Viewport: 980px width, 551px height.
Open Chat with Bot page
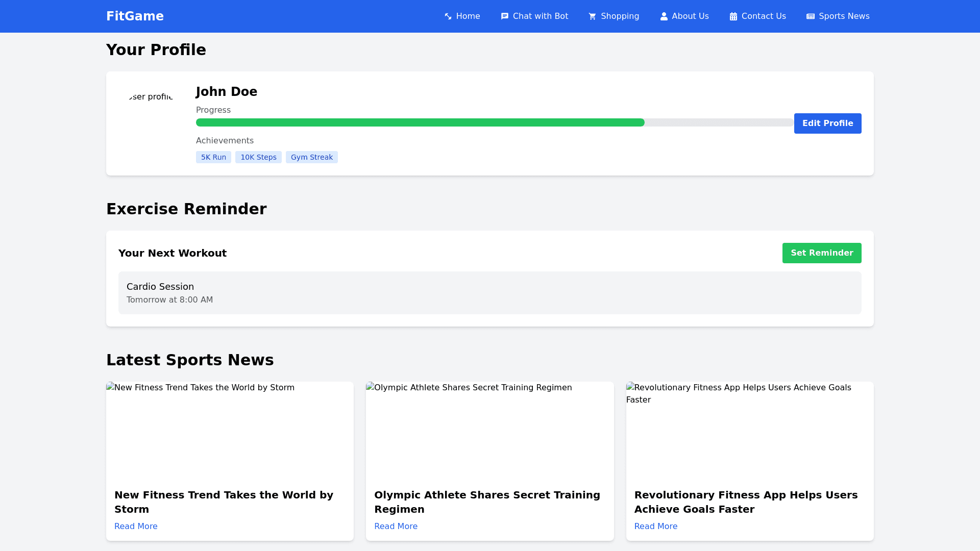pyautogui.click(x=540, y=16)
